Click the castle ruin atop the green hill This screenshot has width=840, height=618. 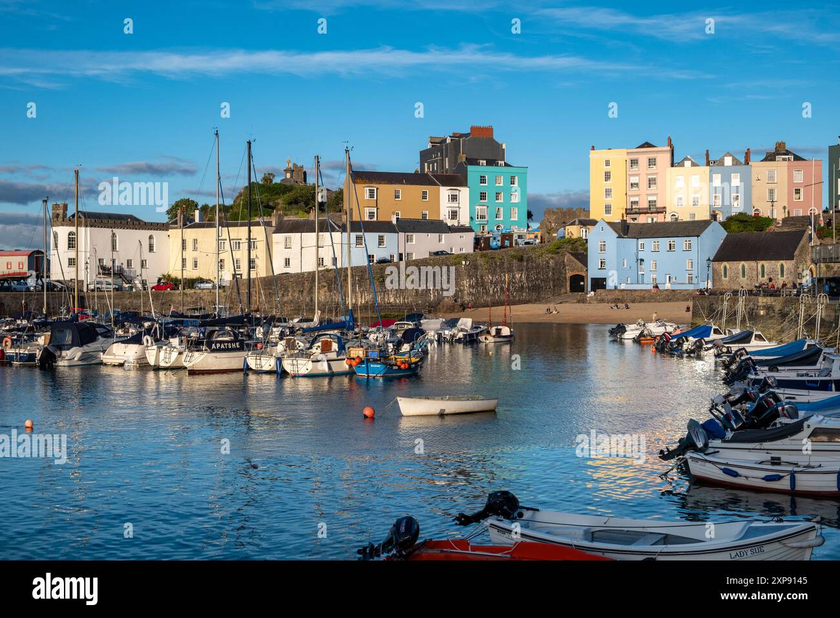pos(295,173)
